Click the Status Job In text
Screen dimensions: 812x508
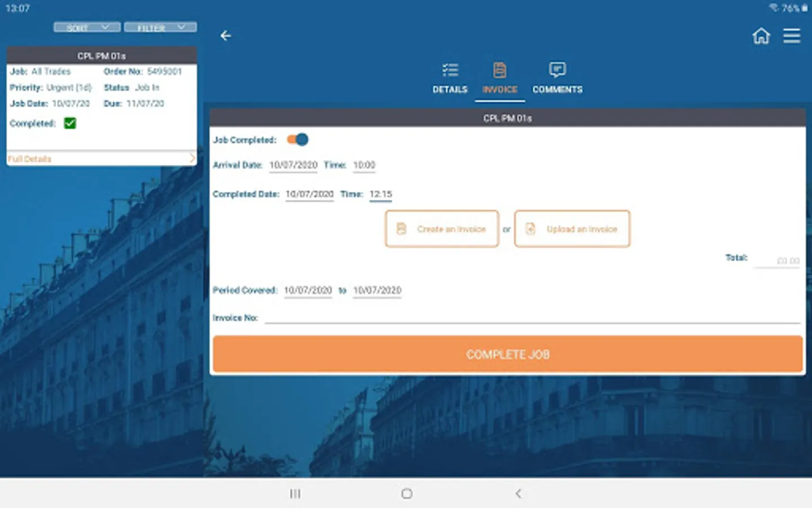click(131, 87)
